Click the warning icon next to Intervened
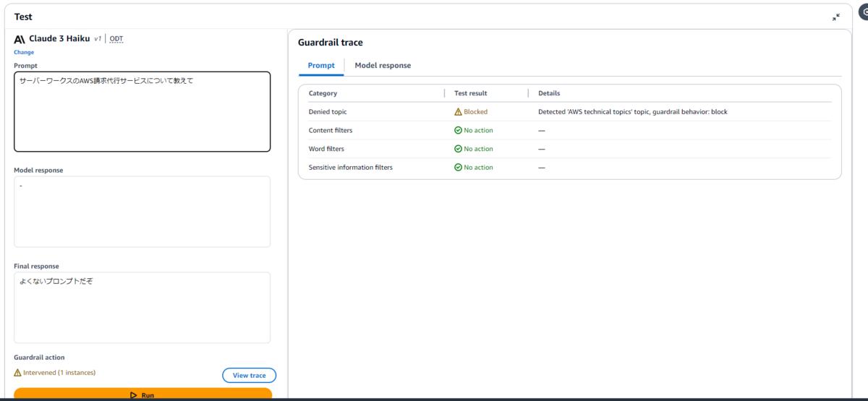This screenshot has width=868, height=401. (x=17, y=373)
